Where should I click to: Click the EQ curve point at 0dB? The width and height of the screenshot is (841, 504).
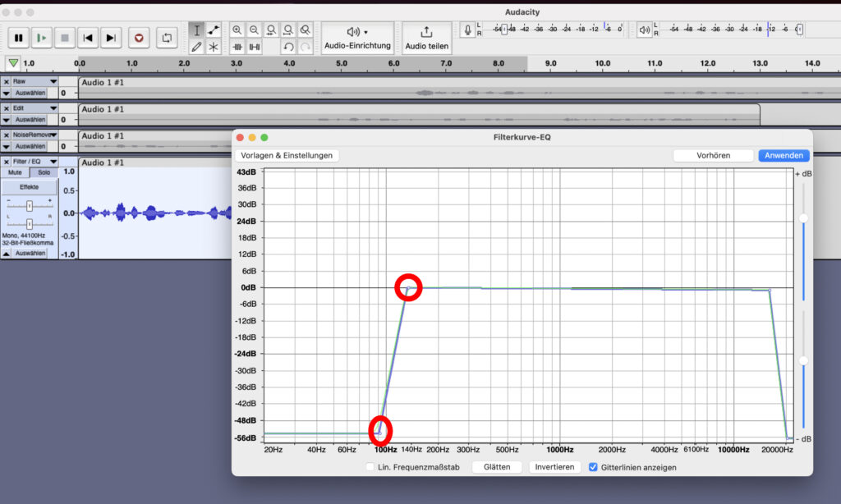coord(408,288)
